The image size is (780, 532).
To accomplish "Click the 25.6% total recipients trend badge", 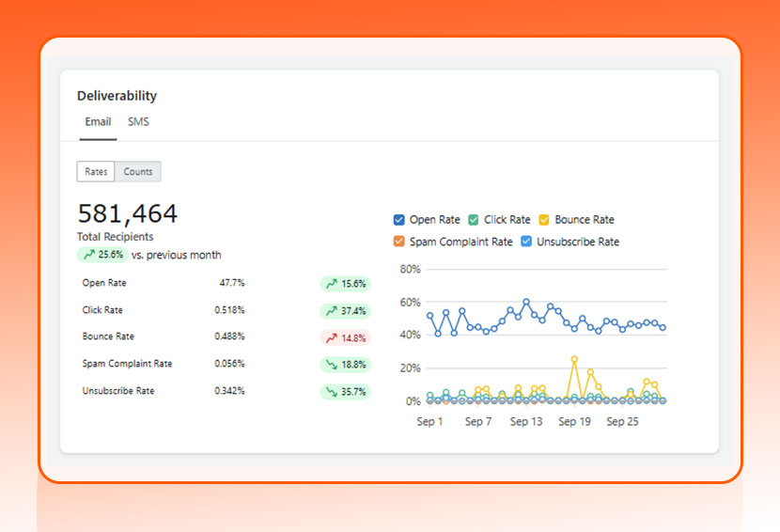I will [102, 255].
